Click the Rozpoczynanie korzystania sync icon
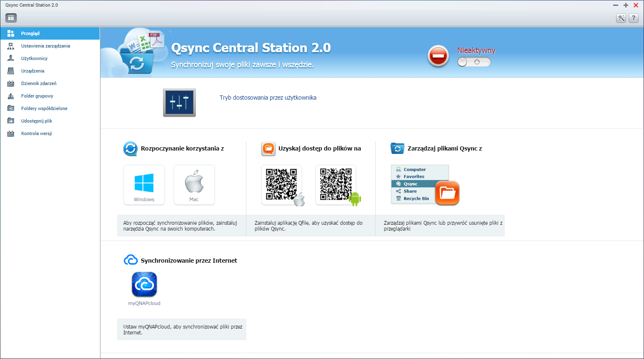Viewport: 644px width, 359px height. pos(130,148)
